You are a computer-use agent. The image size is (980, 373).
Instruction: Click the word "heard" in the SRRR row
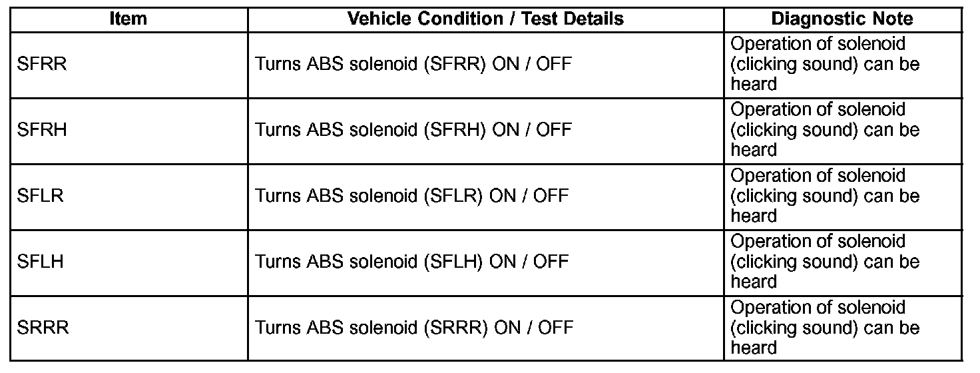pyautogui.click(x=754, y=348)
